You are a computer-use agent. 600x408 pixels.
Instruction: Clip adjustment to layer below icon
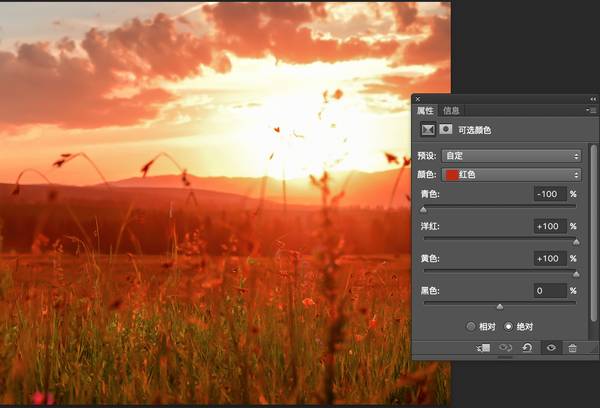[483, 348]
